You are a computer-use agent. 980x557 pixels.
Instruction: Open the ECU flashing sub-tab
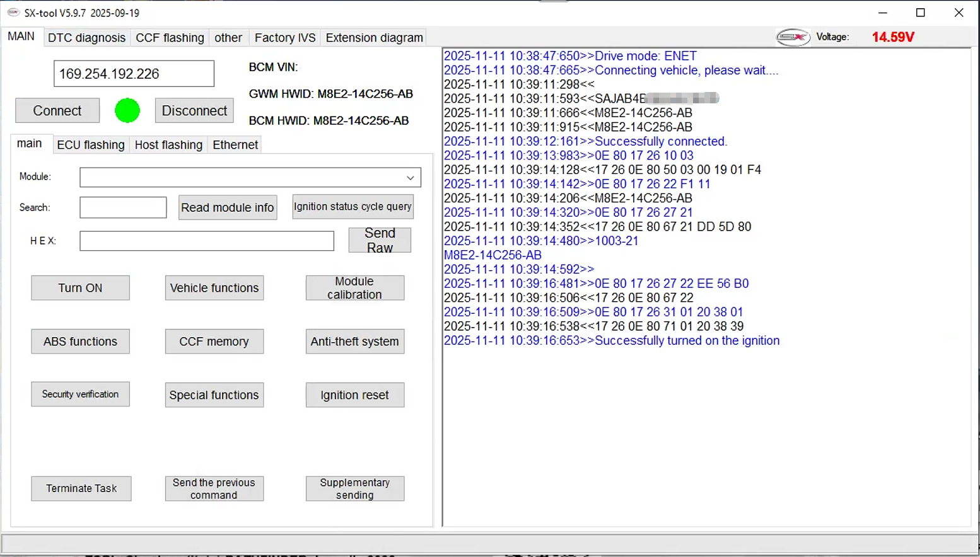tap(91, 145)
